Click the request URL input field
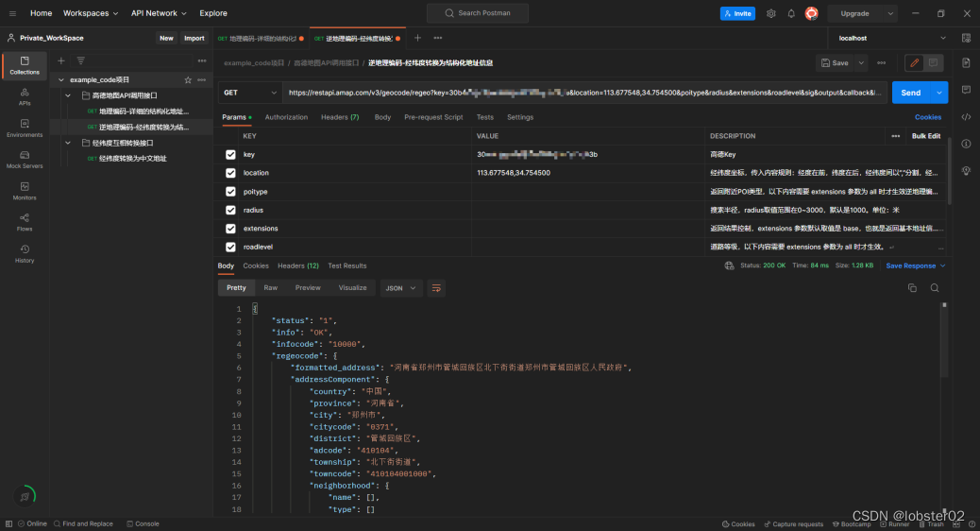 point(584,93)
